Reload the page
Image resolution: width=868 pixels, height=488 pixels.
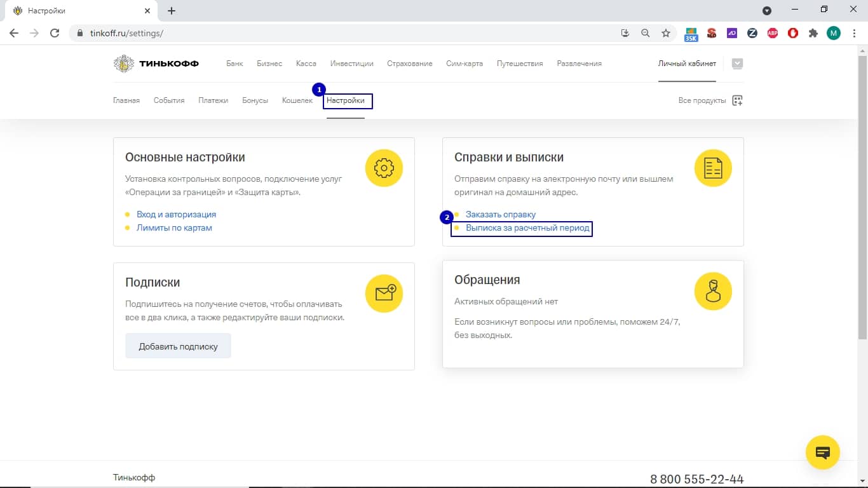[55, 33]
